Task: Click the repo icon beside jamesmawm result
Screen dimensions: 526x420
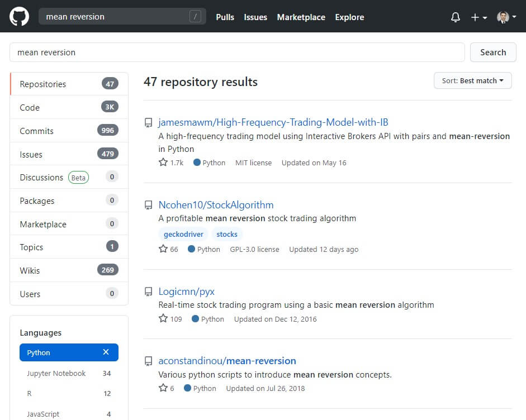Action: coord(148,122)
